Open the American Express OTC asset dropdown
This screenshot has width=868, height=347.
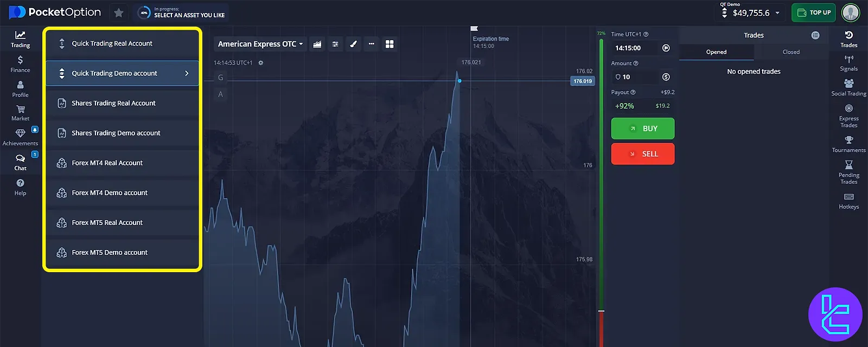click(260, 44)
